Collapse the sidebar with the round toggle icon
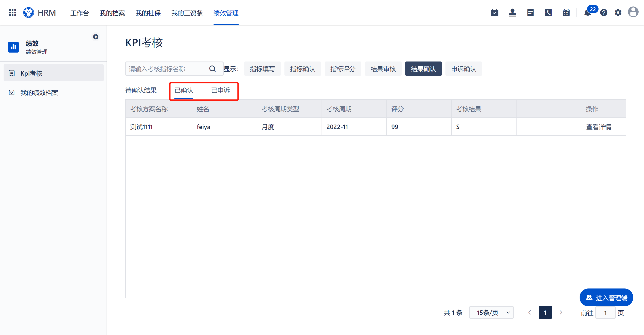The image size is (644, 335). [x=95, y=37]
